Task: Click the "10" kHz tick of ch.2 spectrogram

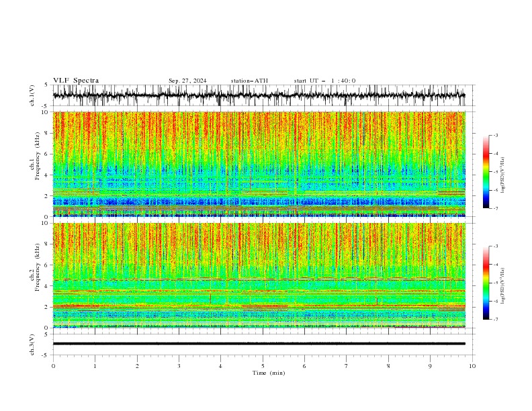Action: point(46,223)
